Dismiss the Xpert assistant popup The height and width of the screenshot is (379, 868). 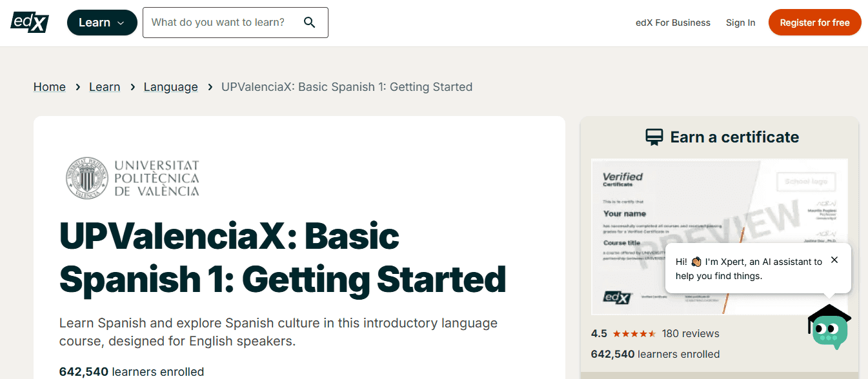tap(834, 260)
